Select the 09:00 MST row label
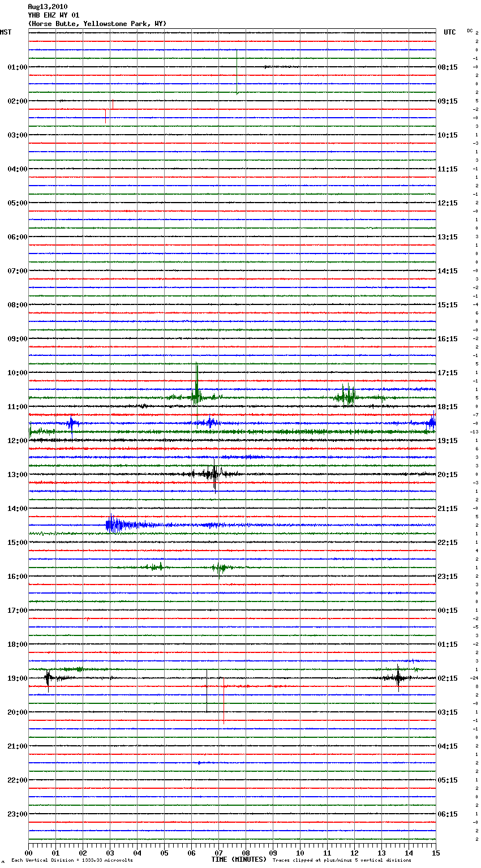481x868 pixels. [x=18, y=339]
